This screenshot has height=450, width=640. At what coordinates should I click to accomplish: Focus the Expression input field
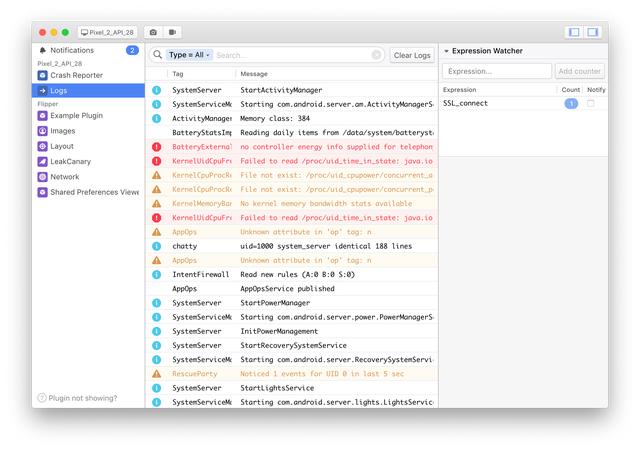tap(497, 71)
